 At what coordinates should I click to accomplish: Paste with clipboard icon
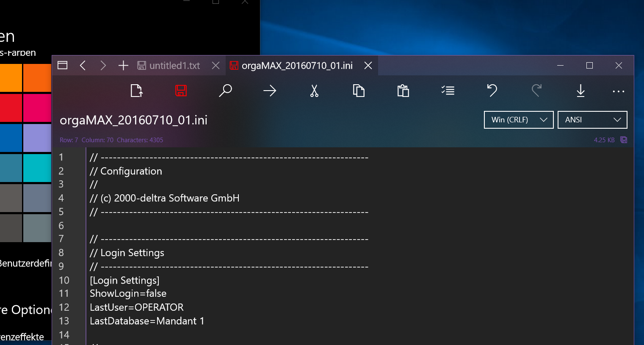[x=403, y=91]
